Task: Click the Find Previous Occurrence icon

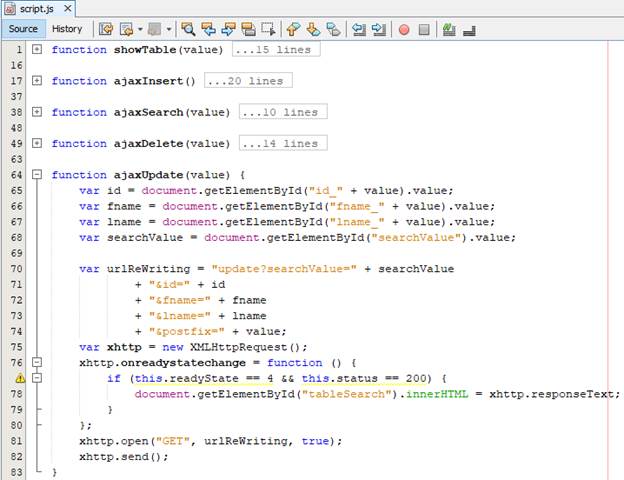Action: click(208, 29)
